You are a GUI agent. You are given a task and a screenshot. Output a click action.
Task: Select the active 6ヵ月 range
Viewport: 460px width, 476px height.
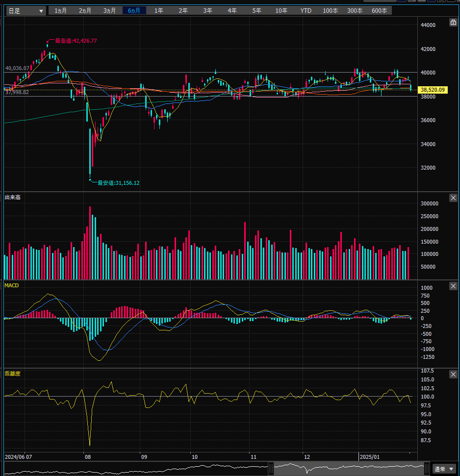click(134, 11)
